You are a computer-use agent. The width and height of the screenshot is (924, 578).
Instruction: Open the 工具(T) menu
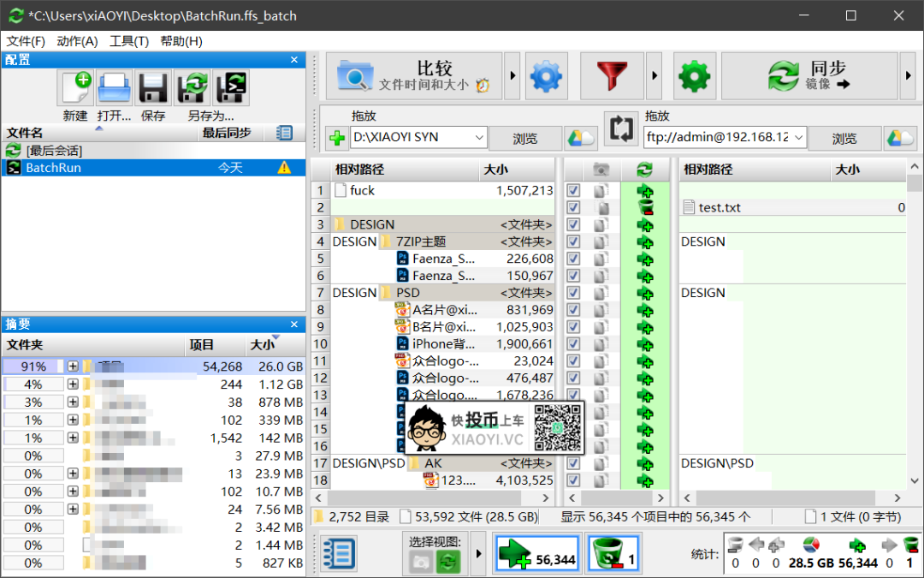coord(128,41)
